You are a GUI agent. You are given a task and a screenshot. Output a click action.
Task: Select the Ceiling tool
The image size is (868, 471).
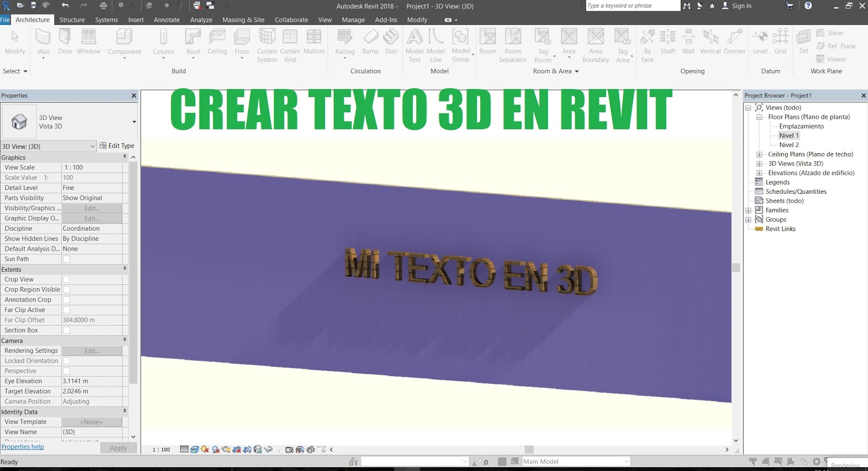tap(217, 42)
